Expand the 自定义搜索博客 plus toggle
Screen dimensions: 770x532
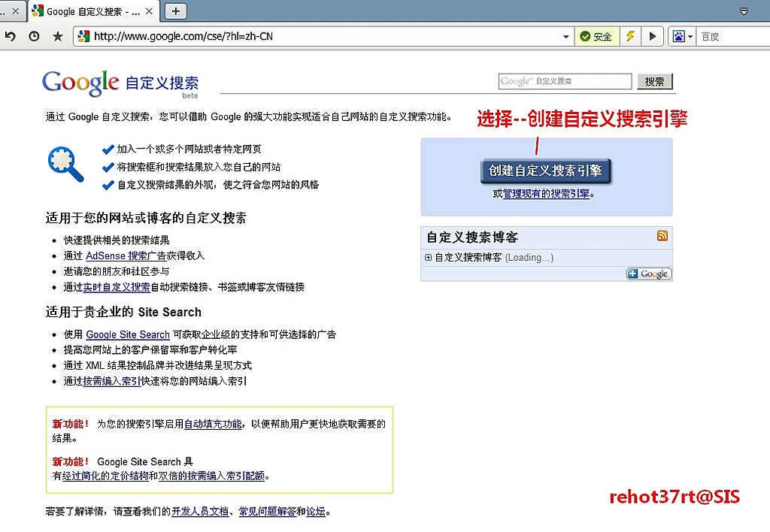[428, 258]
